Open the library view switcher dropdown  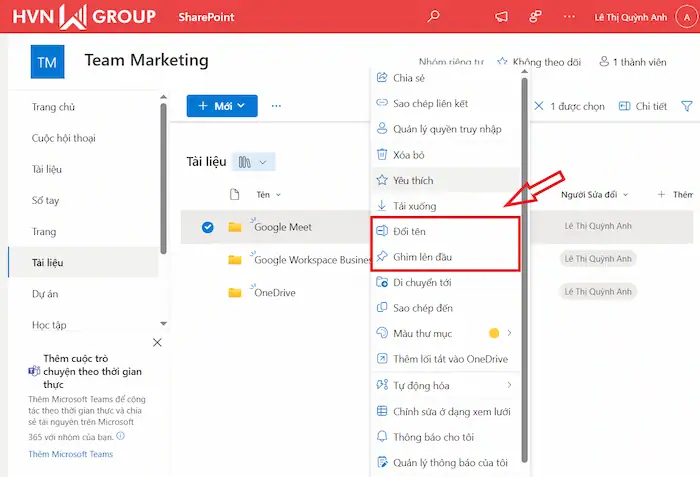253,162
